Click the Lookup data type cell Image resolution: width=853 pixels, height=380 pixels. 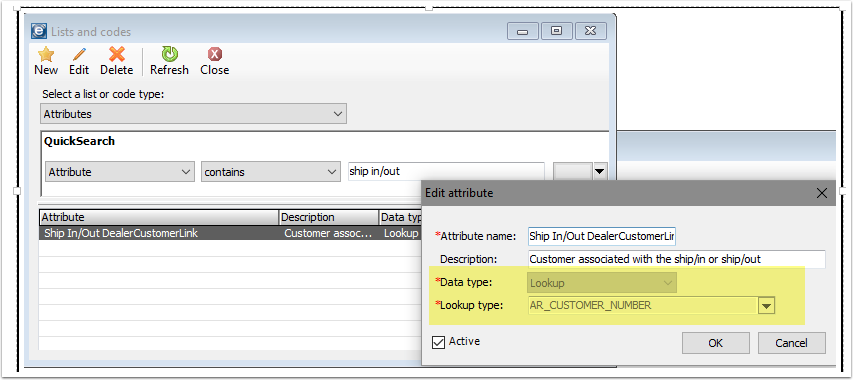pos(401,233)
